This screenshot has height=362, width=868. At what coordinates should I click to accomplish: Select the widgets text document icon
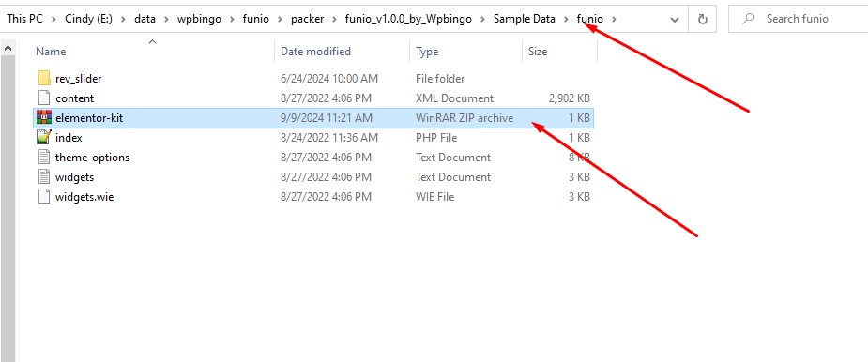point(44,177)
